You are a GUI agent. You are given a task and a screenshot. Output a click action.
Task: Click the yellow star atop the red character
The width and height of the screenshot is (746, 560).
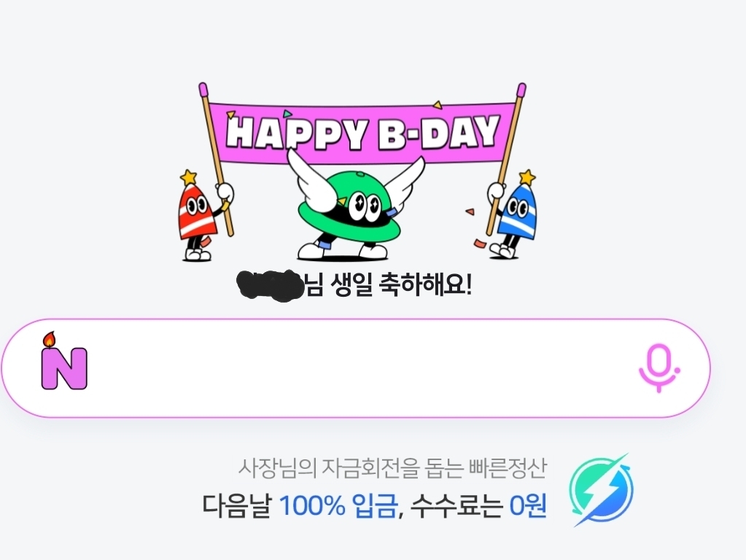coord(189,176)
